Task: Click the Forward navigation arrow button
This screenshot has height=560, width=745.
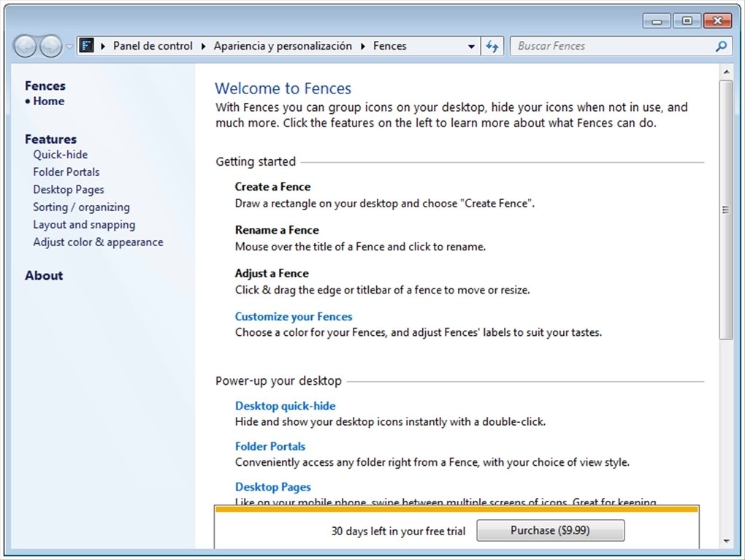Action: pos(50,46)
